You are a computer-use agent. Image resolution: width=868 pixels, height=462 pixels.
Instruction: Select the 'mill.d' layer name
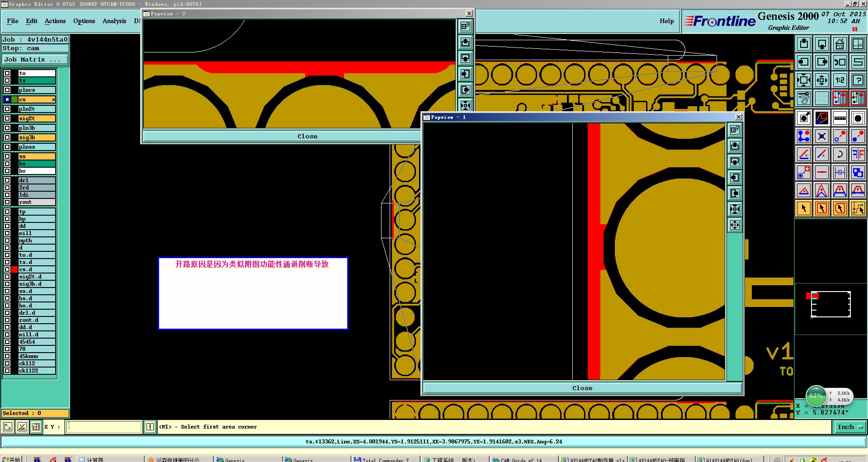click(37, 335)
